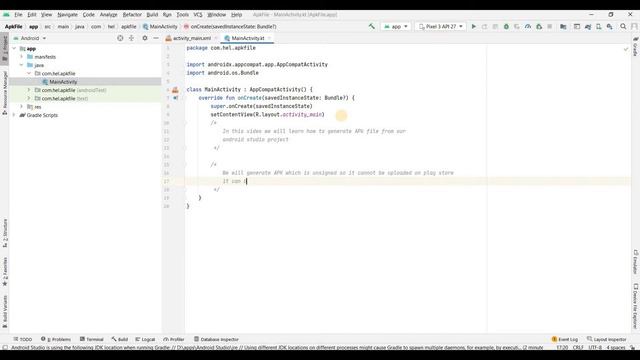
Task: Open the Database Inspector panel
Action: (216, 339)
